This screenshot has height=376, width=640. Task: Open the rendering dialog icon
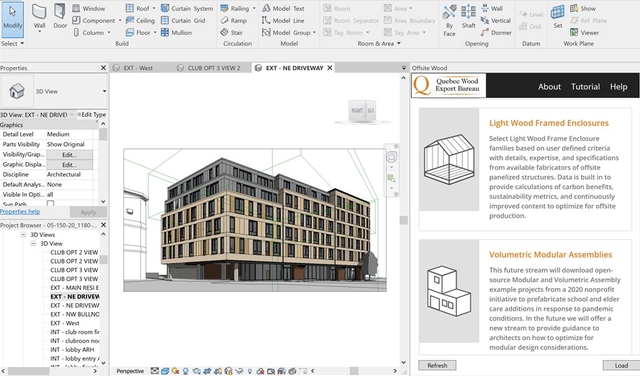[196, 371]
